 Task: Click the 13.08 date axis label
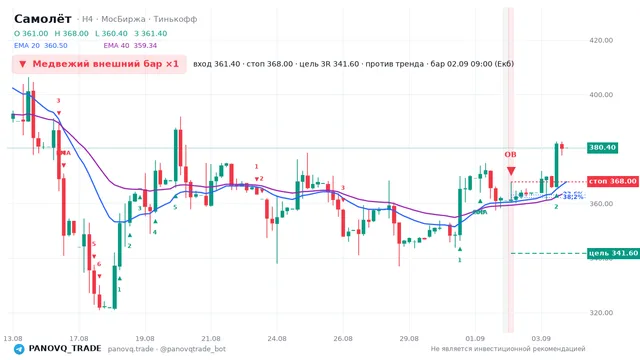[x=12, y=339]
